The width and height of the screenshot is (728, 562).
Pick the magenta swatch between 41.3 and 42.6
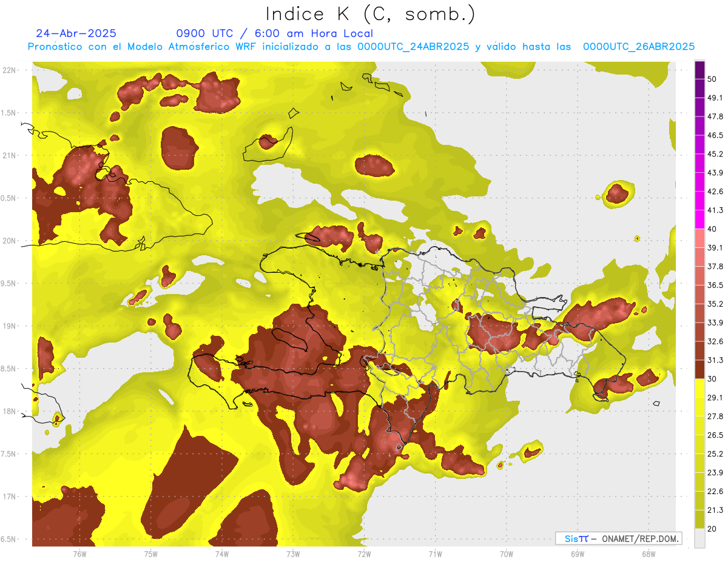point(699,201)
